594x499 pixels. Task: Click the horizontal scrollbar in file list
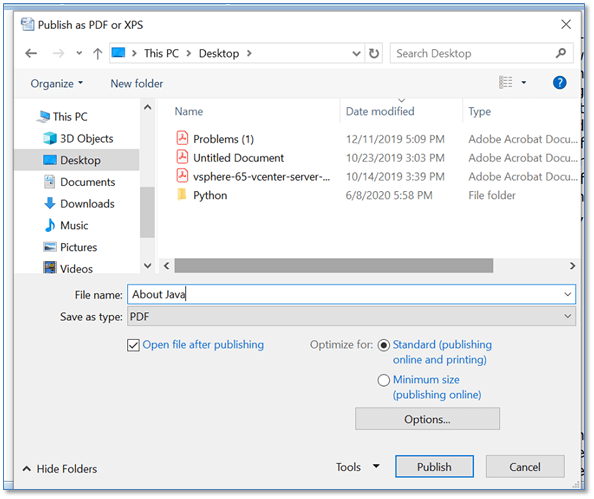click(x=333, y=266)
